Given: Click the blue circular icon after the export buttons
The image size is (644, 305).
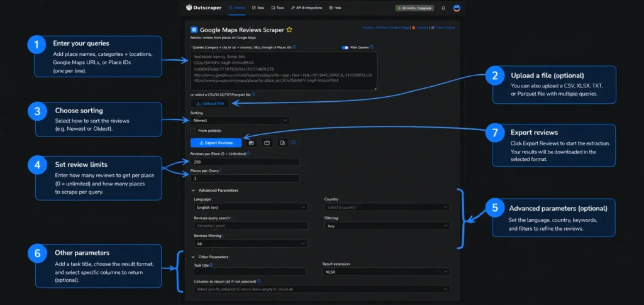Looking at the screenshot, I should pyautogui.click(x=293, y=143).
